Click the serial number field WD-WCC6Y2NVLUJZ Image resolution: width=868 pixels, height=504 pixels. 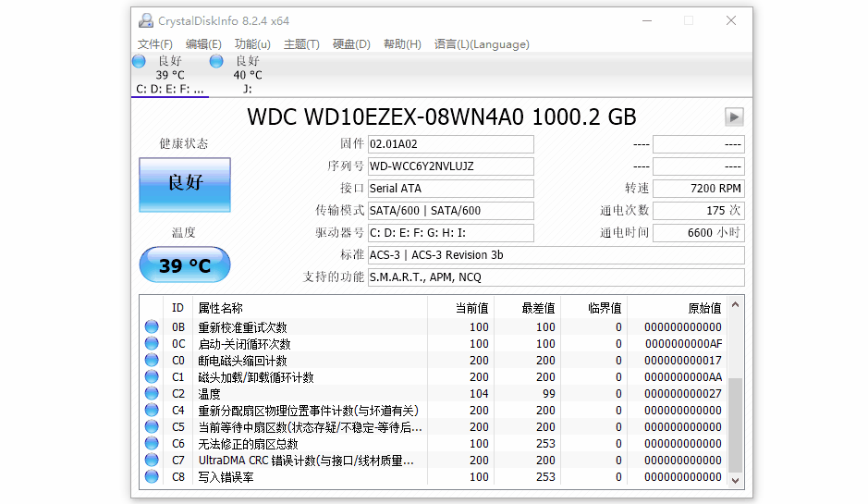pyautogui.click(x=450, y=166)
